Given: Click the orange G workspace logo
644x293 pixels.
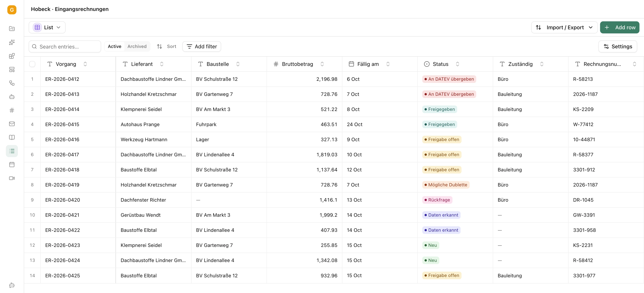Looking at the screenshot, I should coord(12,10).
